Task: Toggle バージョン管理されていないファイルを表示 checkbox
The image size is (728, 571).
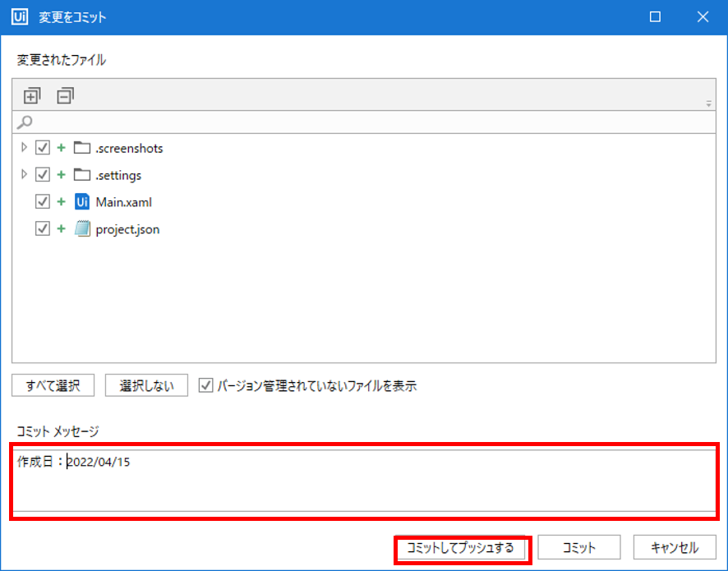Action: pyautogui.click(x=206, y=385)
